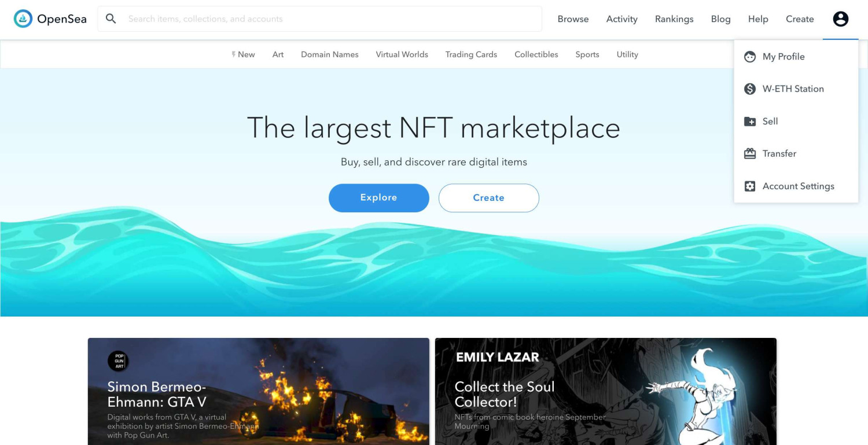Select the Virtual Worlds category
868x445 pixels.
[x=402, y=54]
